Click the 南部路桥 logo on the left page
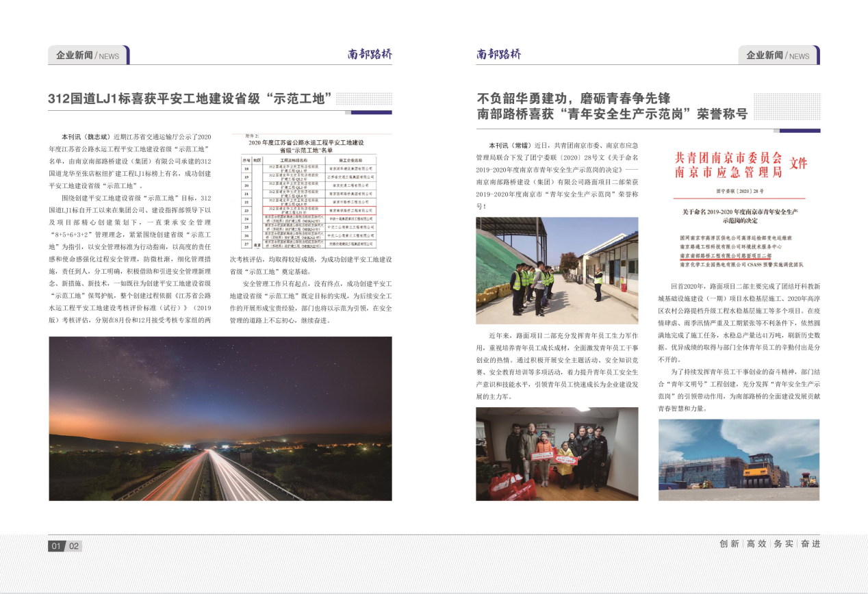 [x=370, y=55]
